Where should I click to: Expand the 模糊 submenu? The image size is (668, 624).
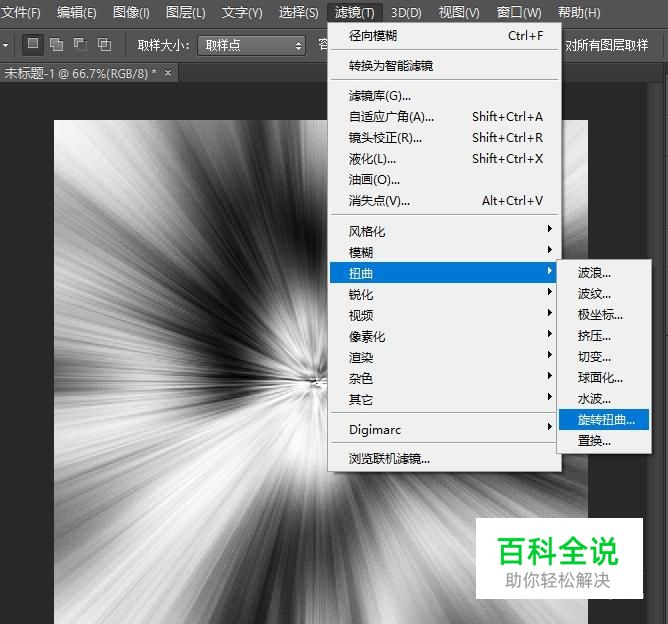pos(444,252)
